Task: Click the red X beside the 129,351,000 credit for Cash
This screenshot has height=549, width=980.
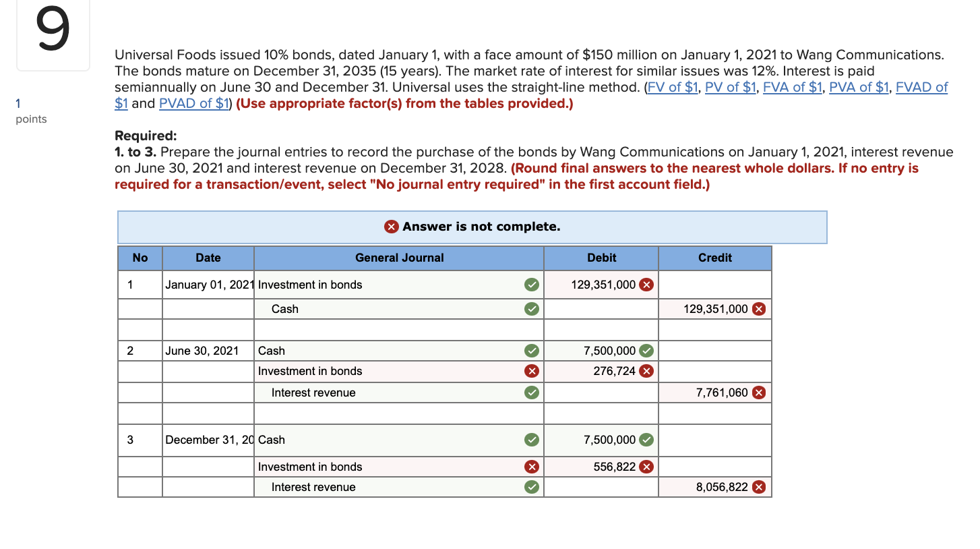Action: [x=760, y=309]
